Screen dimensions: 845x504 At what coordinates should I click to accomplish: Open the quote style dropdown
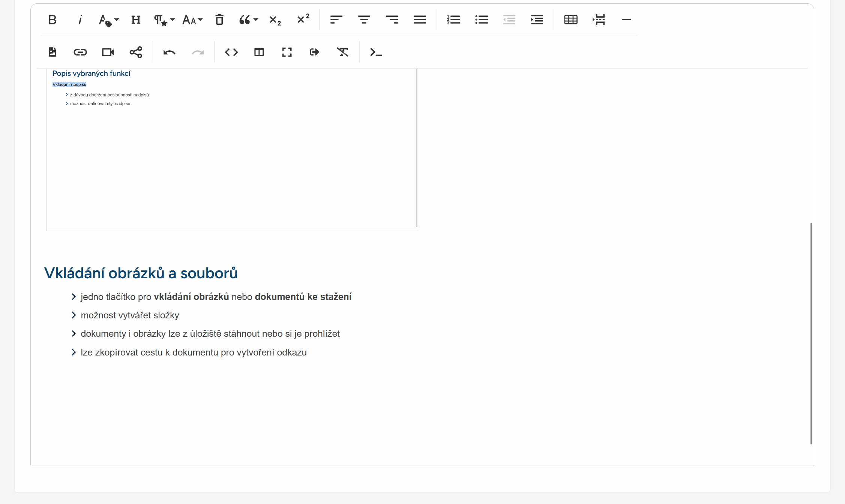click(248, 20)
